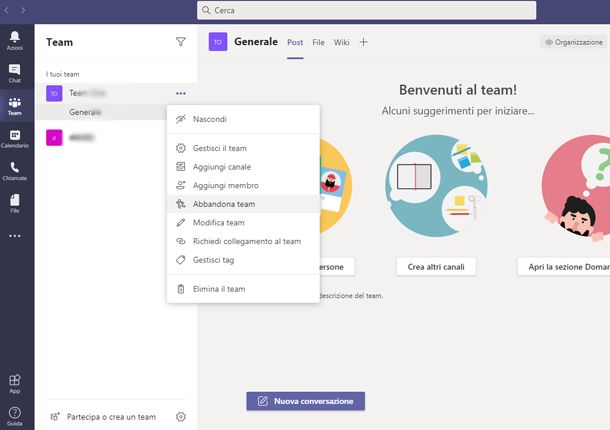Click the purple TO team avatar
Screen dimensions: 610x430
(54, 93)
